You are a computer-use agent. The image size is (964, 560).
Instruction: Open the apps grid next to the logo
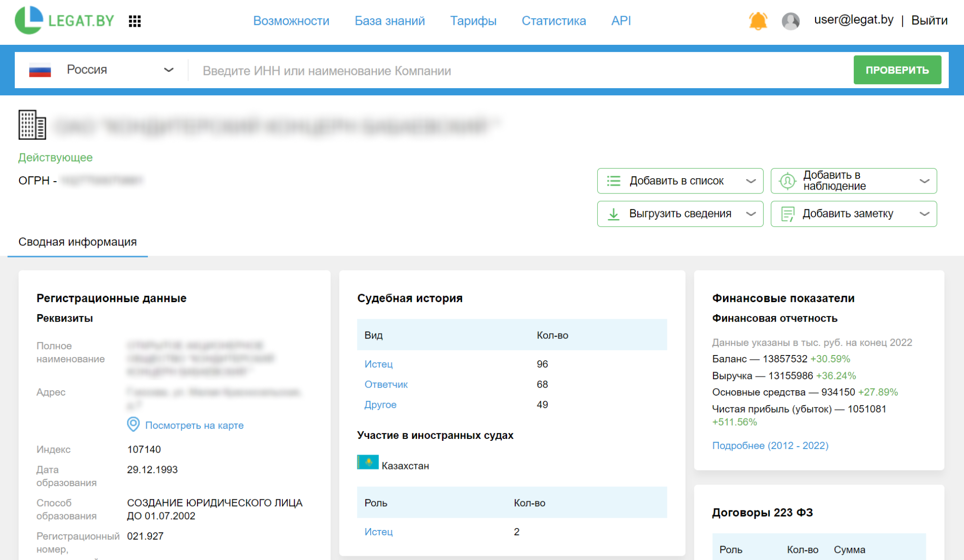(x=135, y=20)
